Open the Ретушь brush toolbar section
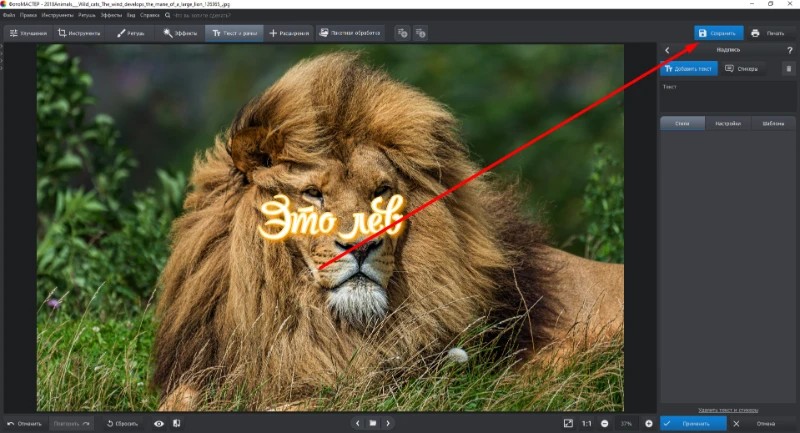Screen dimensions: 800x433 click(x=131, y=33)
